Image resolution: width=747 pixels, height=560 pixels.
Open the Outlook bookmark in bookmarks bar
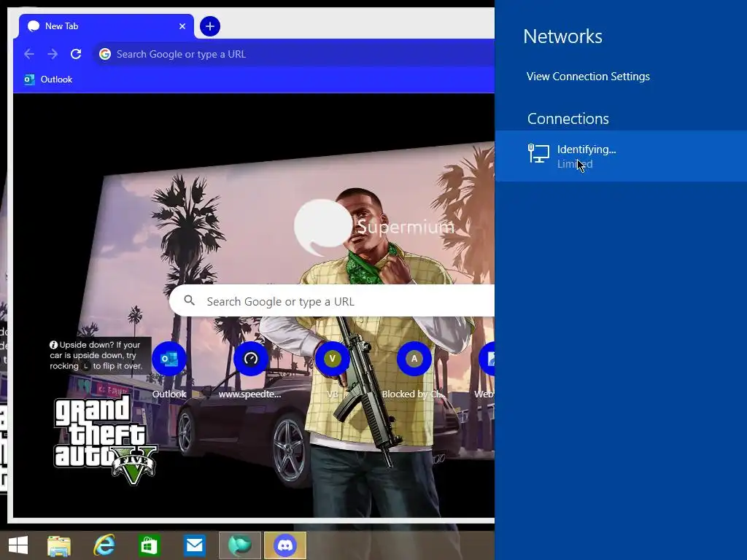48,79
